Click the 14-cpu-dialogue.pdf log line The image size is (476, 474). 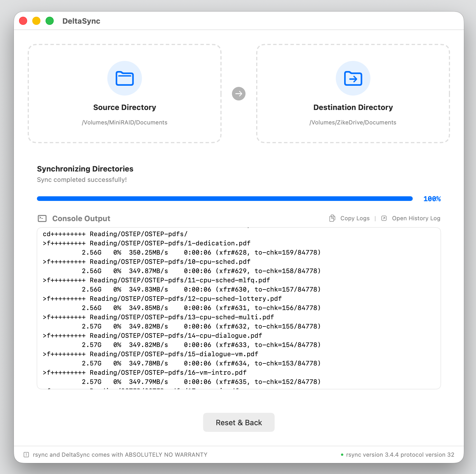tap(152, 335)
